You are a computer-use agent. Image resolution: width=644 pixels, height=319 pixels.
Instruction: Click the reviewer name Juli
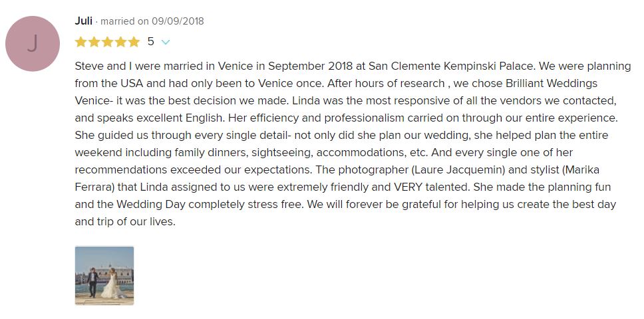click(84, 21)
